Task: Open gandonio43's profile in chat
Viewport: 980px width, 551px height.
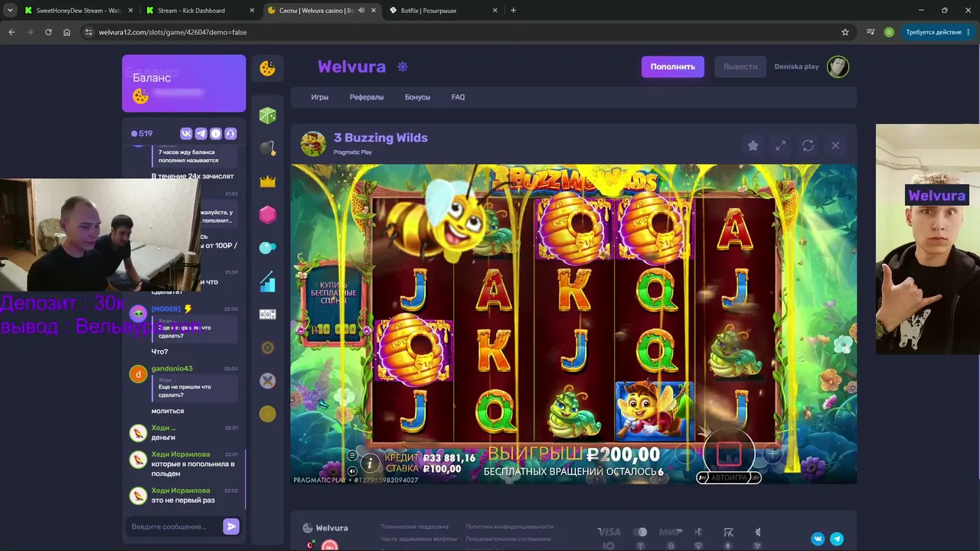Action: (172, 369)
